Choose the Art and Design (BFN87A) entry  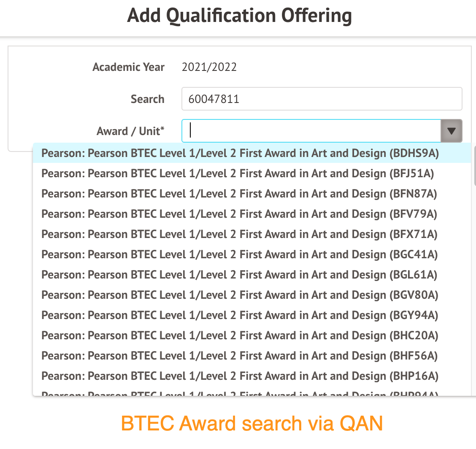pyautogui.click(x=252, y=194)
